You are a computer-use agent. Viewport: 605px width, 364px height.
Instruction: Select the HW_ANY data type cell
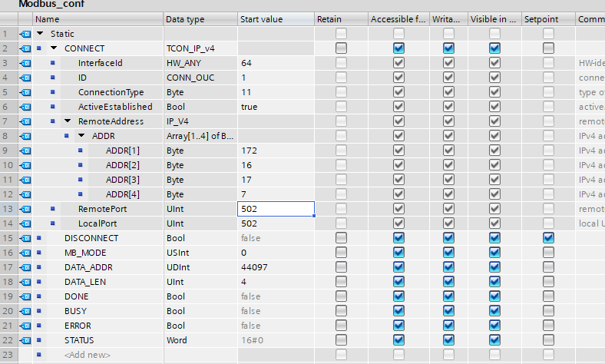200,63
